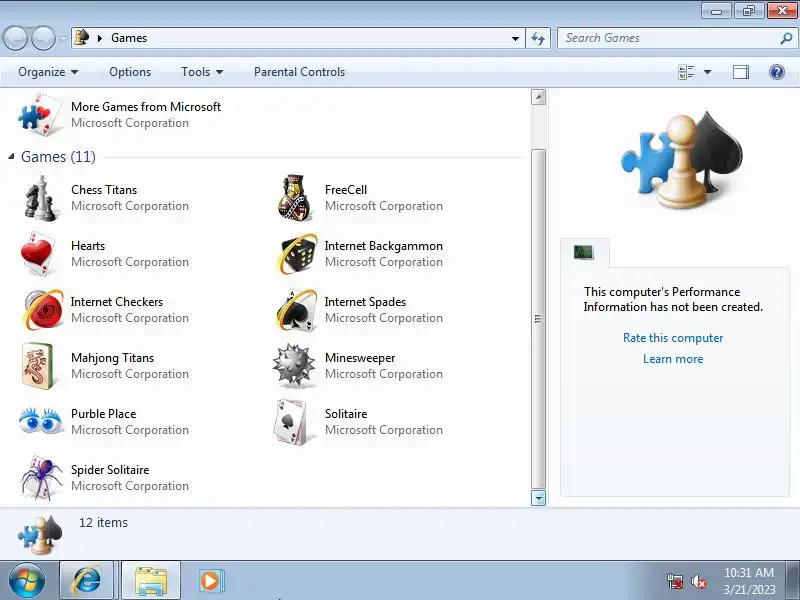Image resolution: width=800 pixels, height=600 pixels.
Task: Select the Internet Checkers icon
Action: [x=43, y=309]
